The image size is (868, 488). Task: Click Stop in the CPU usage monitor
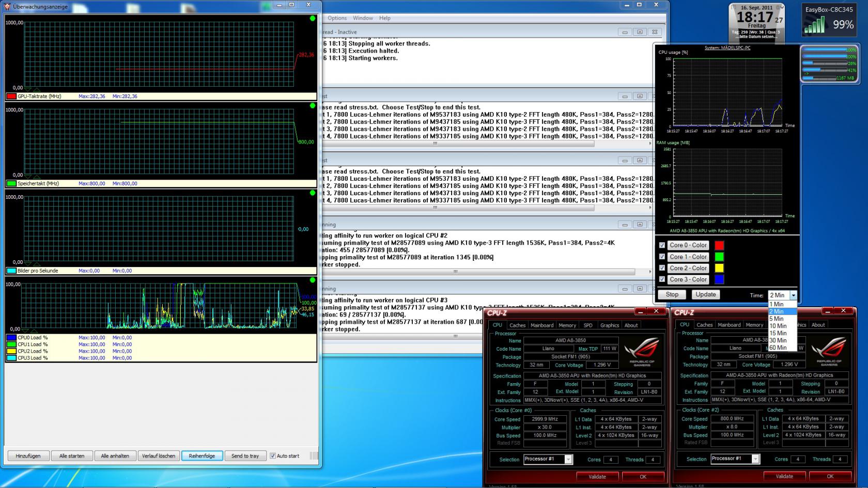click(672, 295)
